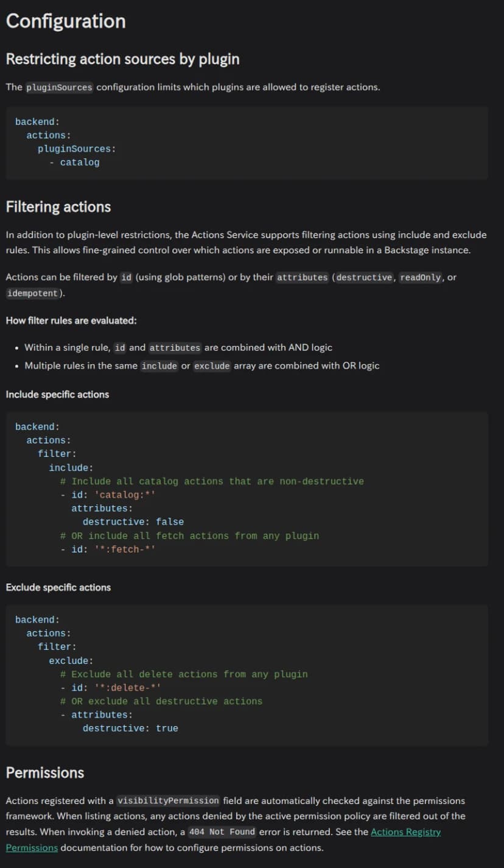
Task: Click the '- attributes:' line in the exclude code block
Action: 96,715
